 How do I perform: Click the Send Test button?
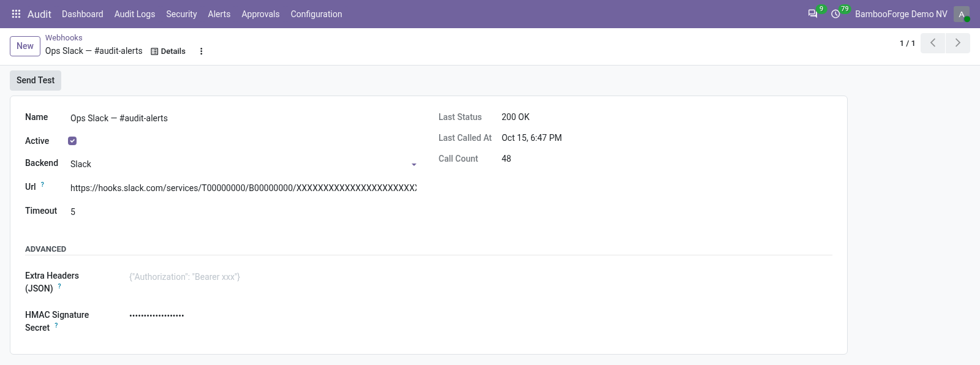36,80
